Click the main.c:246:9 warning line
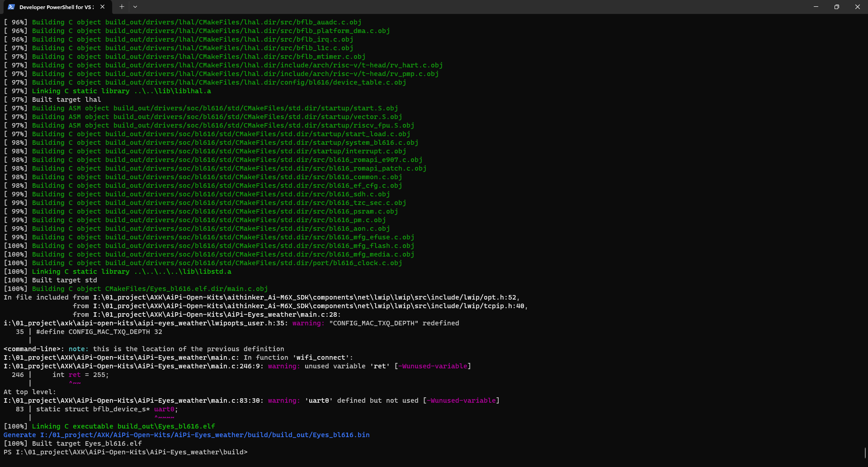The image size is (868, 467). tap(237, 366)
